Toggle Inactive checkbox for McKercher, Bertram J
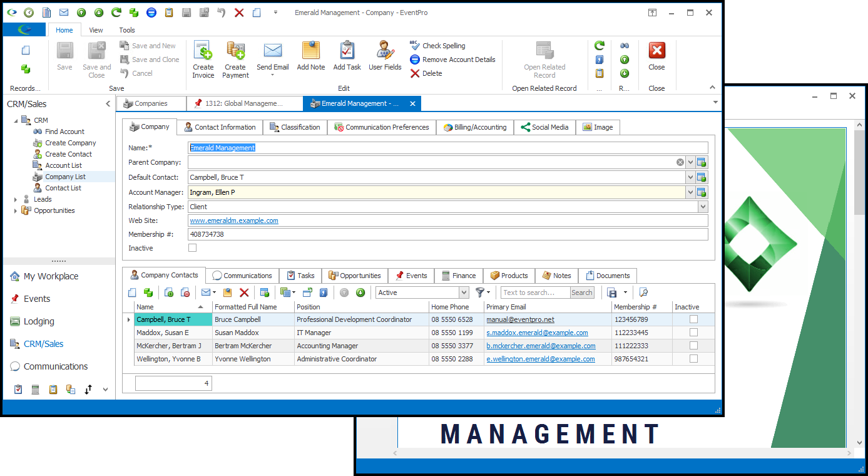This screenshot has height=476, width=868. (693, 346)
